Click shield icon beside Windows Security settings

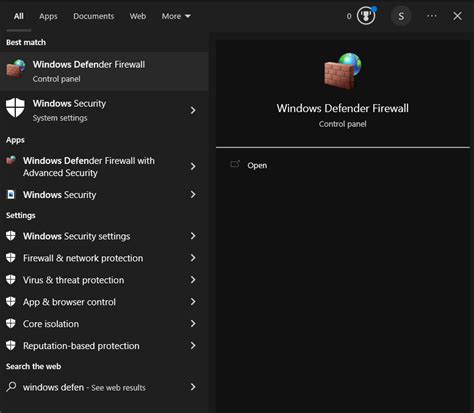[x=11, y=236]
